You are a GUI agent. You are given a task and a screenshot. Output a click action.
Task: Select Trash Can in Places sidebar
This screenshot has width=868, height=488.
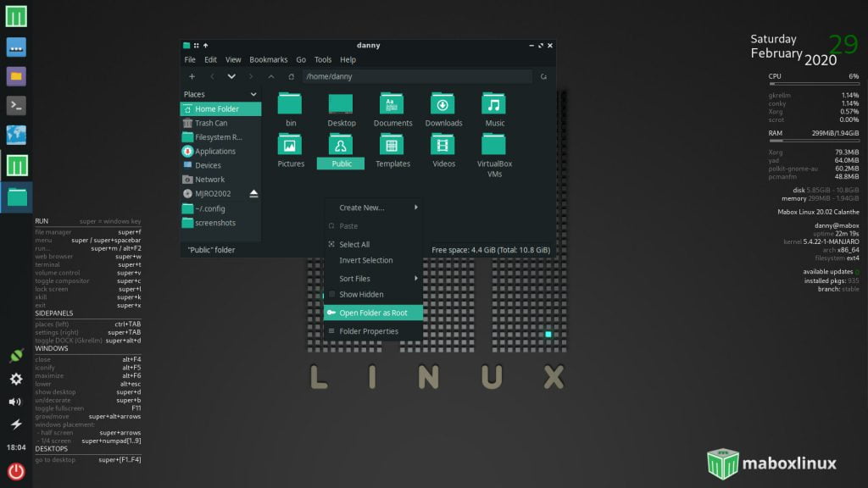tap(211, 123)
